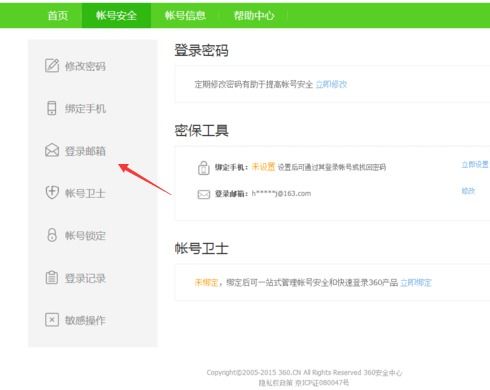
Task: Click the masked email h*****j@163.com
Action: tap(281, 193)
